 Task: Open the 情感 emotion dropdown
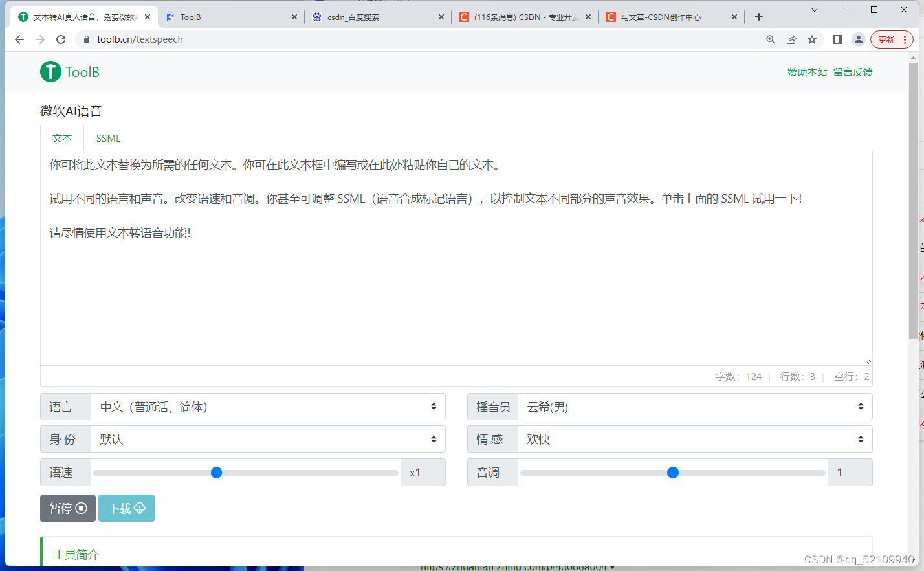click(x=695, y=439)
